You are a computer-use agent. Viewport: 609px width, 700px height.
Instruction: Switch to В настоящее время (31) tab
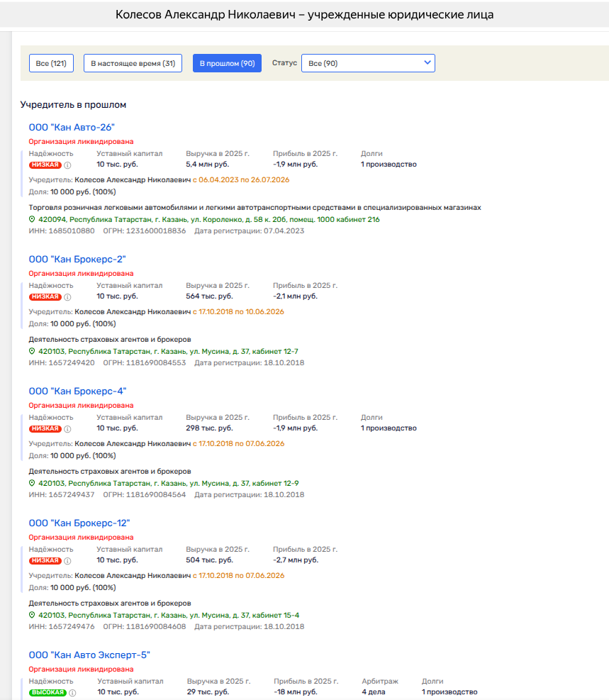[x=133, y=63]
